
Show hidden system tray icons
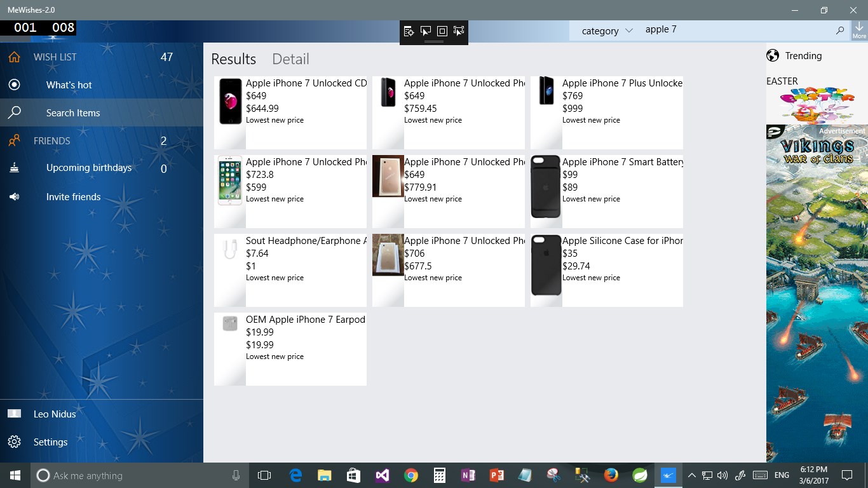(692, 475)
